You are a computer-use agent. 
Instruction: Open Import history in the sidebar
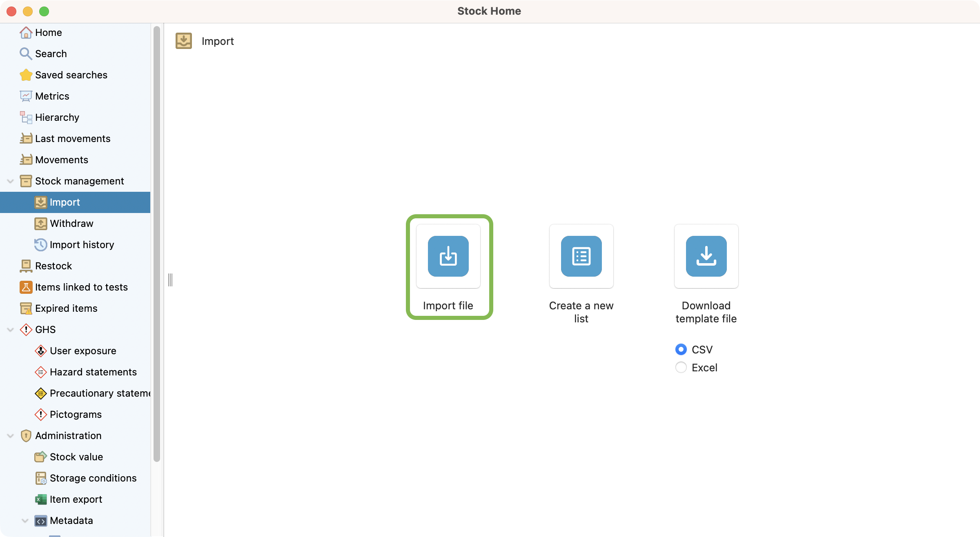coord(82,245)
